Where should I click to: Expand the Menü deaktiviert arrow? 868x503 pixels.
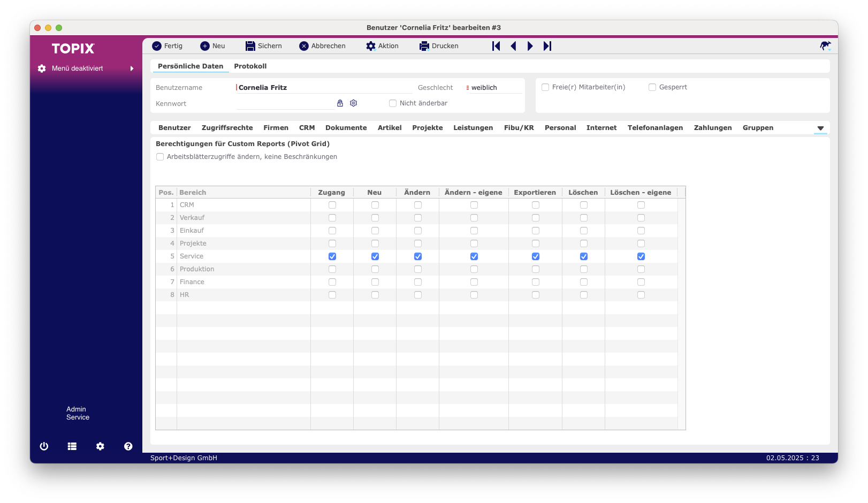132,68
